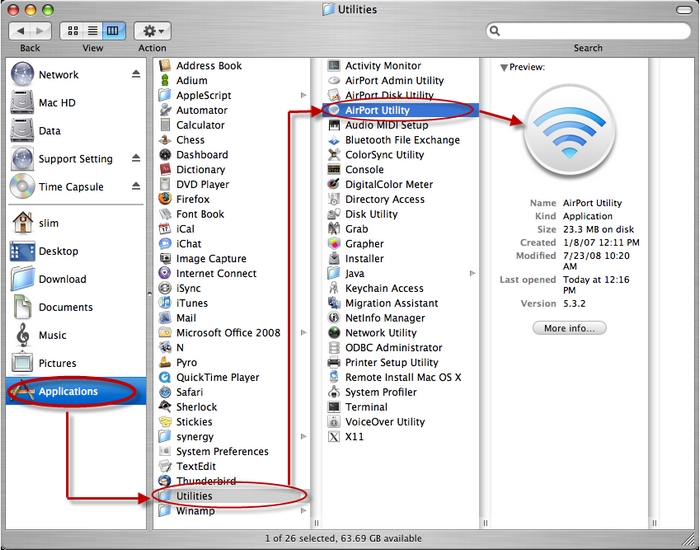Eject the Support Setting volume
Viewport: 700px width, 550px height.
136,158
